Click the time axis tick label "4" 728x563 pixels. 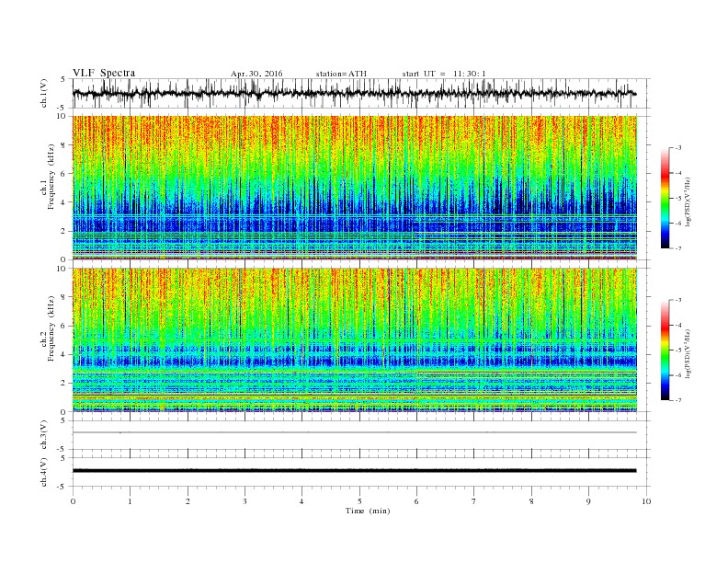pos(301,501)
